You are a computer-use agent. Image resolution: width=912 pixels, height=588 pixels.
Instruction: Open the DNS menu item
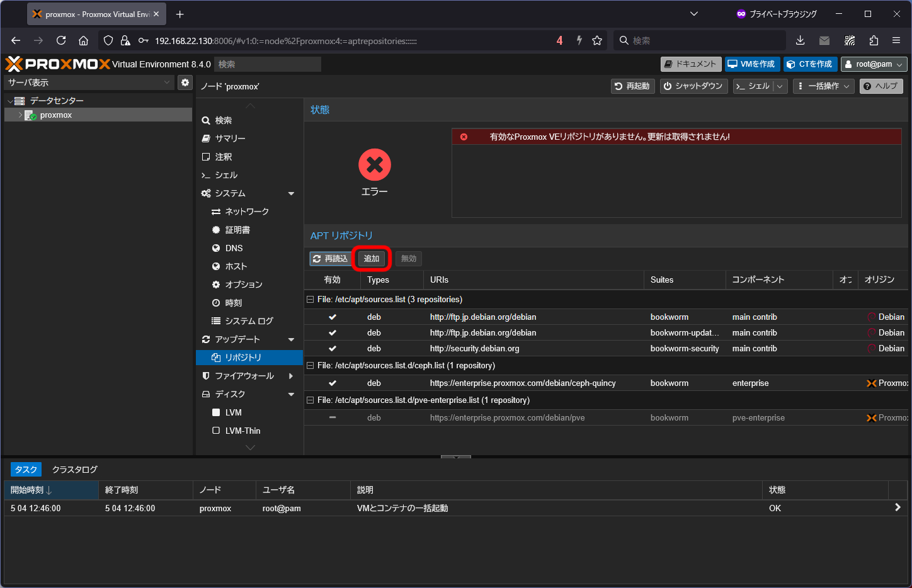[249, 248]
